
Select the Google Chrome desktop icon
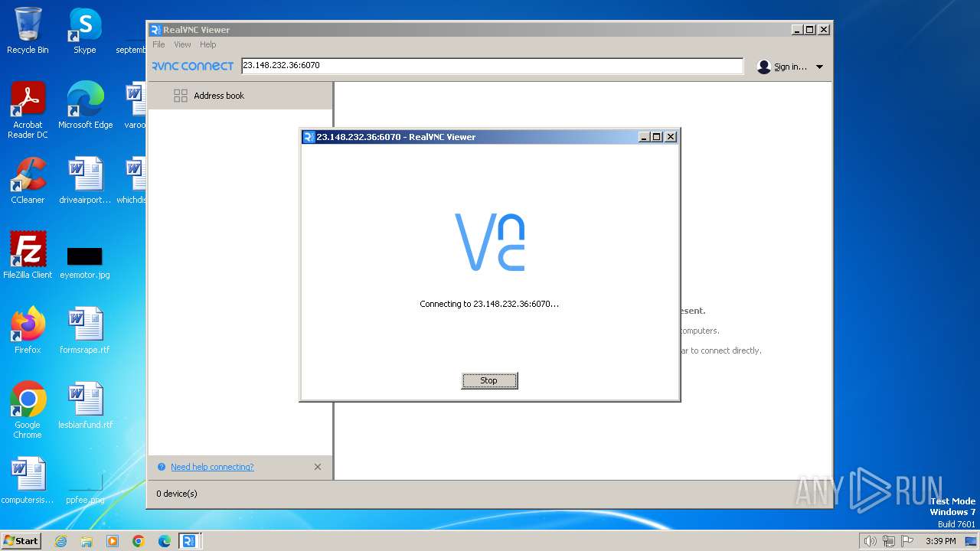coord(28,410)
